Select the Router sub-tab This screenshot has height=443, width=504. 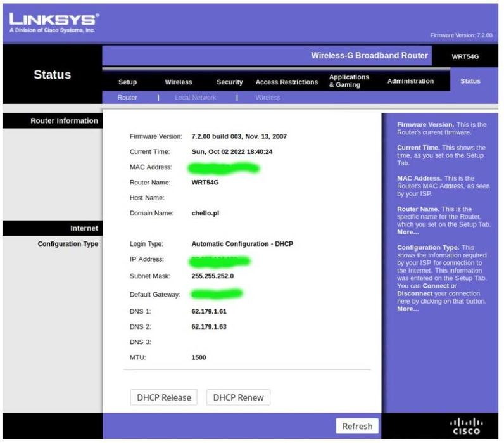pyautogui.click(x=127, y=98)
